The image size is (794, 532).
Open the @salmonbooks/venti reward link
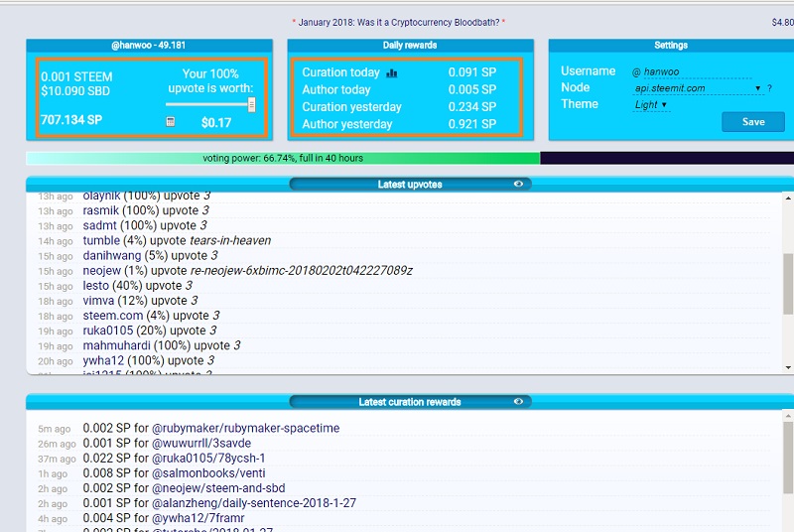click(208, 473)
